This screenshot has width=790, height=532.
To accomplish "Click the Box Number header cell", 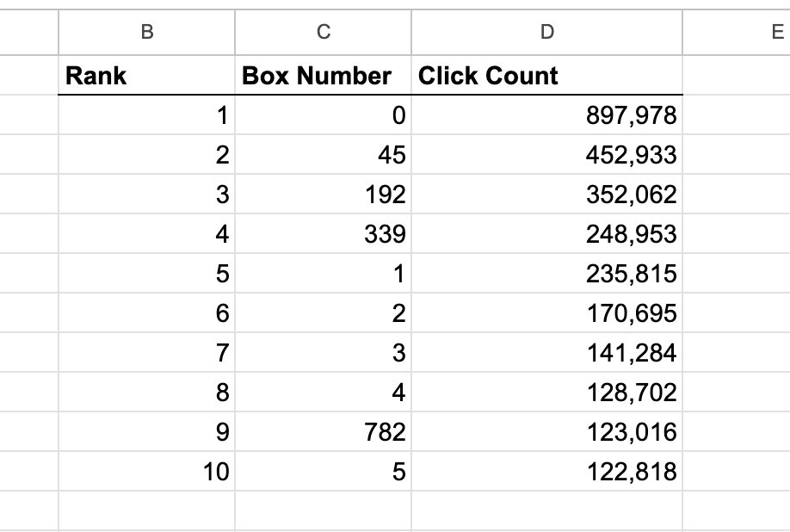I will pos(323,75).
